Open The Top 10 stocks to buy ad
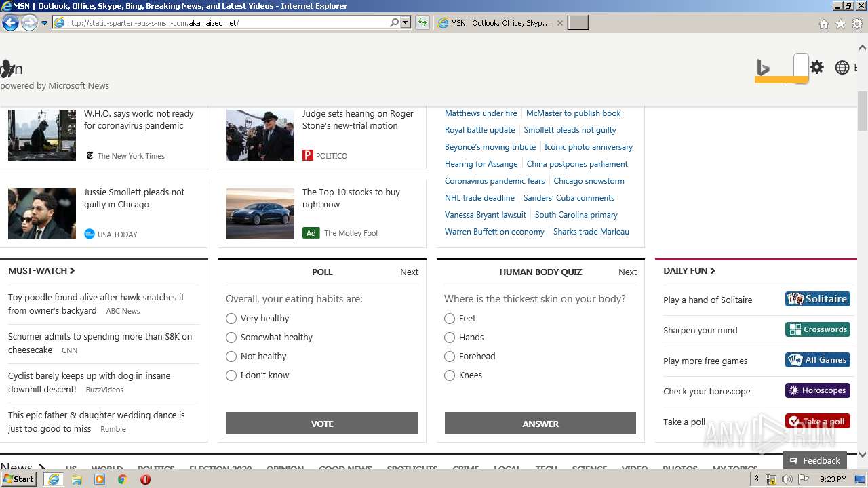The height and width of the screenshot is (488, 868). click(351, 198)
